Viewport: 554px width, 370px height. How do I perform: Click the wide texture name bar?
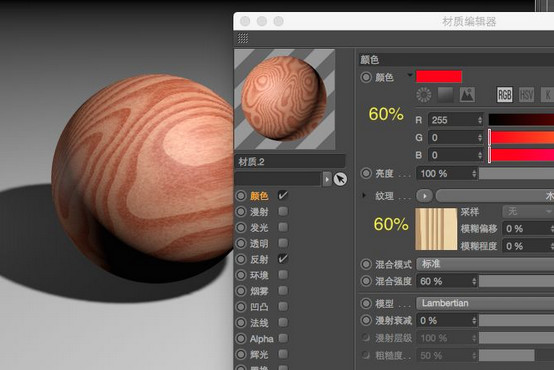click(495, 196)
